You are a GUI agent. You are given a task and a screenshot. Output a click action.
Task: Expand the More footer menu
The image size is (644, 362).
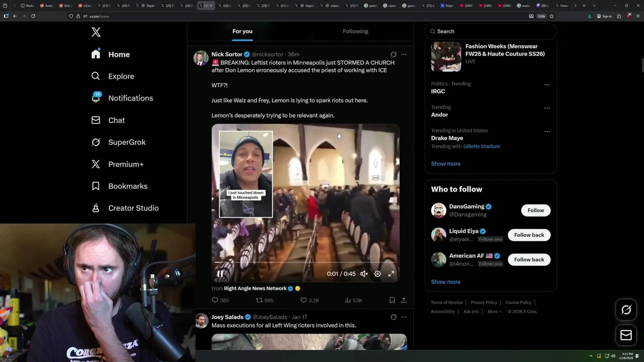pyautogui.click(x=495, y=311)
